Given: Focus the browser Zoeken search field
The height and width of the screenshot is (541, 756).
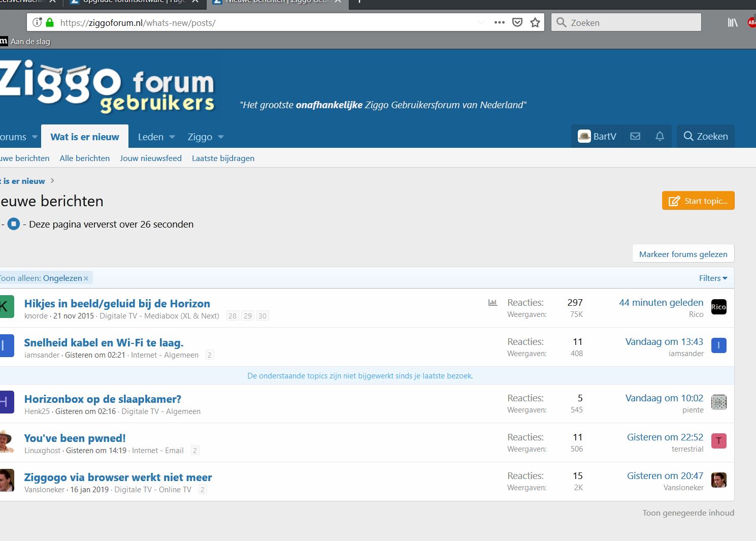Looking at the screenshot, I should (x=627, y=22).
